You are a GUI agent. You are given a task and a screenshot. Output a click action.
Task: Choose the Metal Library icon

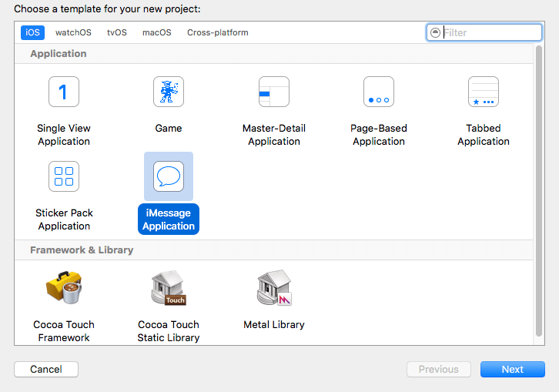pyautogui.click(x=274, y=287)
